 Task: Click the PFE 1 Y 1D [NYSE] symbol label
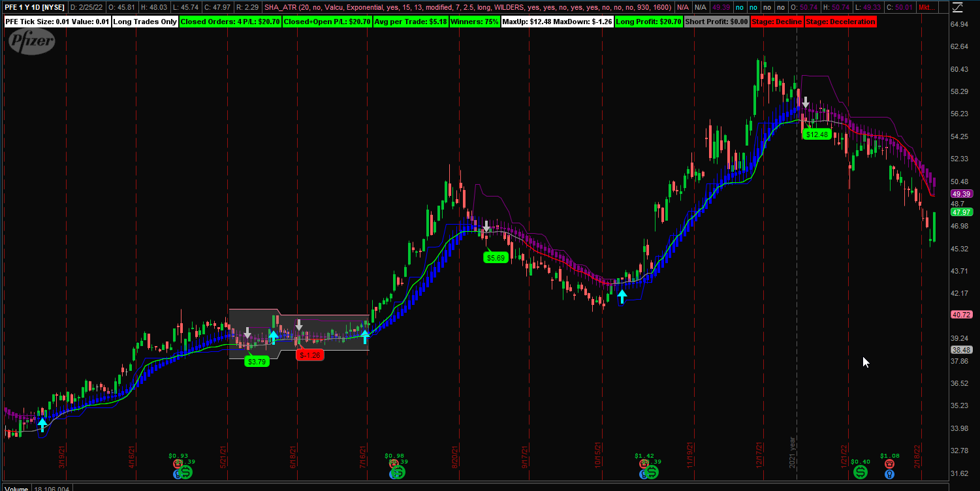click(x=34, y=7)
